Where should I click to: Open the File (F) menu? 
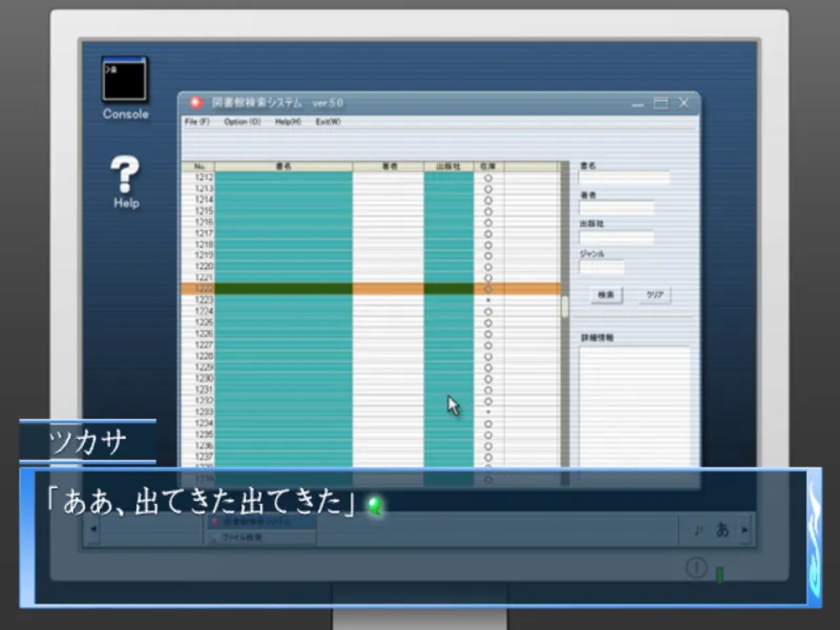pos(197,122)
